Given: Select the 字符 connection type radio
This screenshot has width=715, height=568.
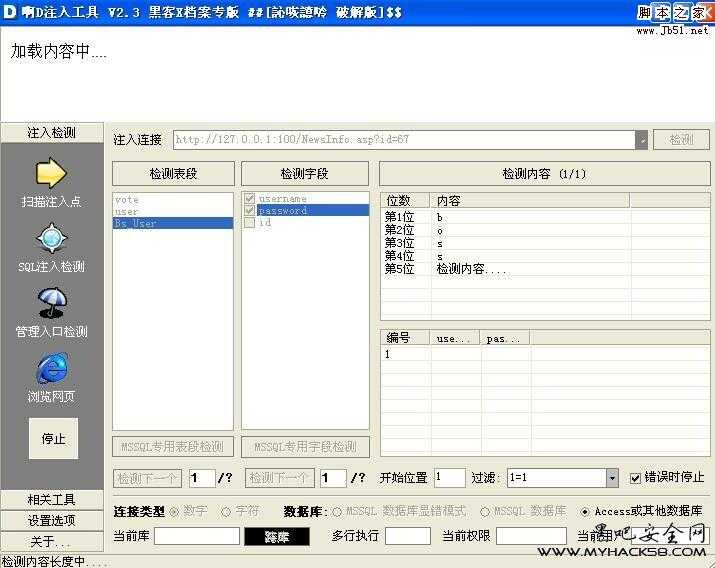Looking at the screenshot, I should point(226,512).
